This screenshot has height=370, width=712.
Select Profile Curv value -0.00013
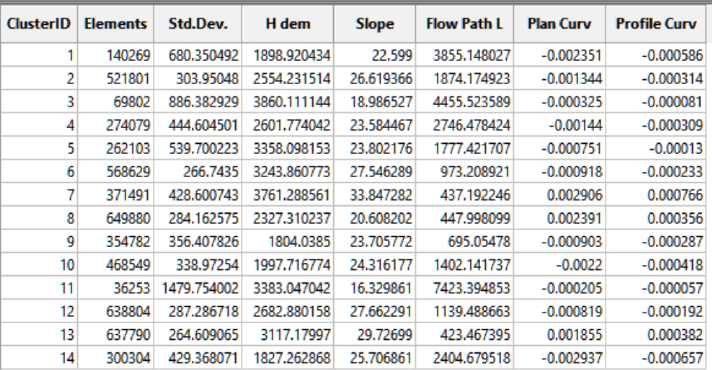coord(656,148)
